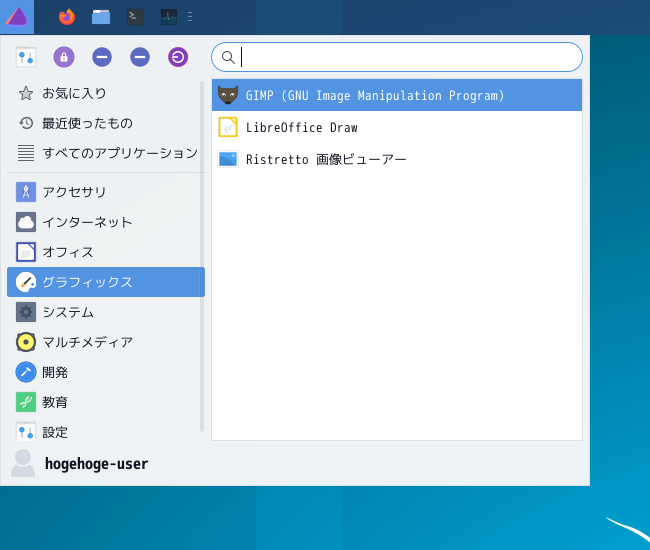Viewport: 650px width, 550px height.
Task: Launch LibreOffice Draw
Action: point(397,127)
